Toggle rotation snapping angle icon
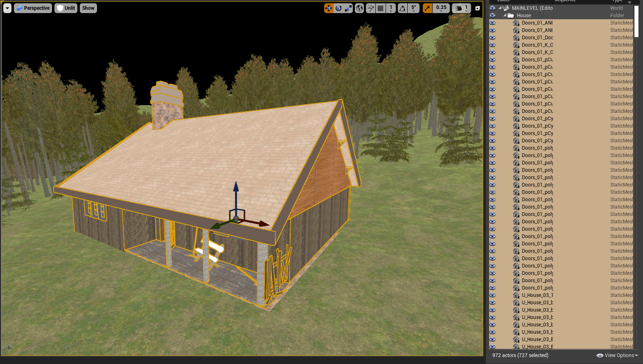This screenshot has width=643, height=364. 403,8
